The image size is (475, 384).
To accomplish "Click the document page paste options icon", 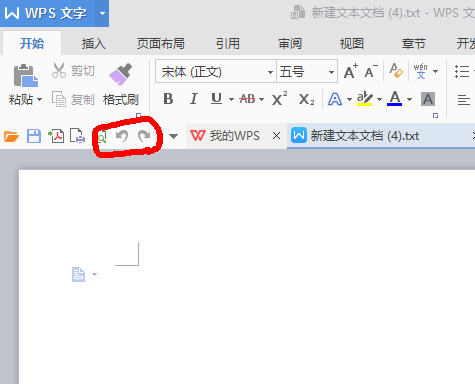I will [x=78, y=274].
